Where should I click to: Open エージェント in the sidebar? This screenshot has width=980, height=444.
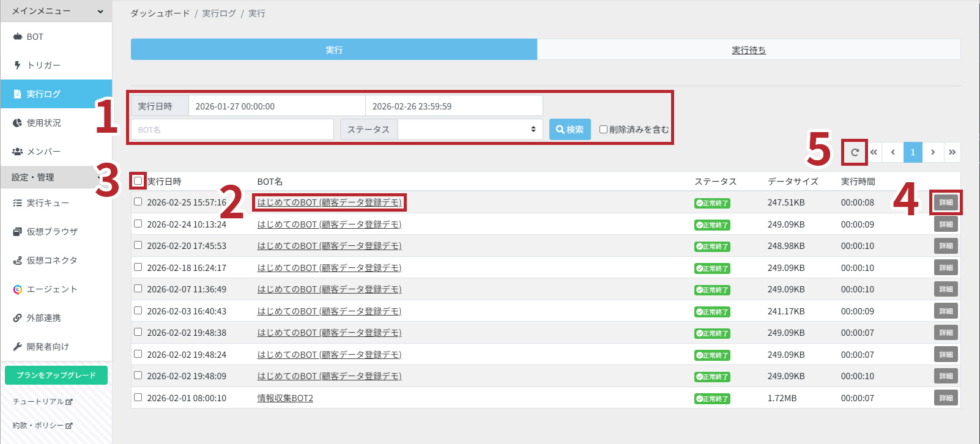pos(51,289)
